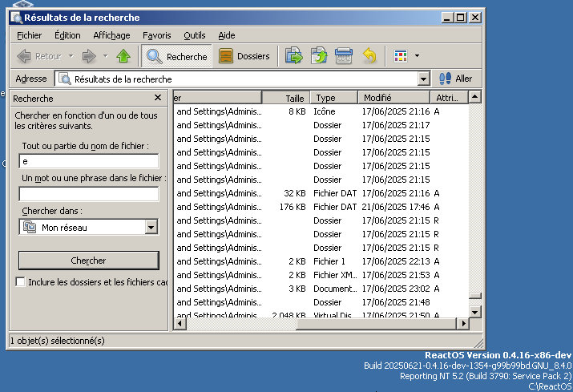
Task: Toggle the Recherche search pane button
Action: click(x=176, y=56)
